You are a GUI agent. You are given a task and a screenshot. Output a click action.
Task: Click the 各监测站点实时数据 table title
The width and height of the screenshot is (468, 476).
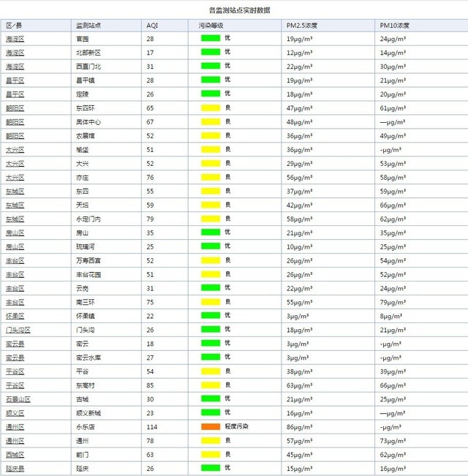[239, 10]
